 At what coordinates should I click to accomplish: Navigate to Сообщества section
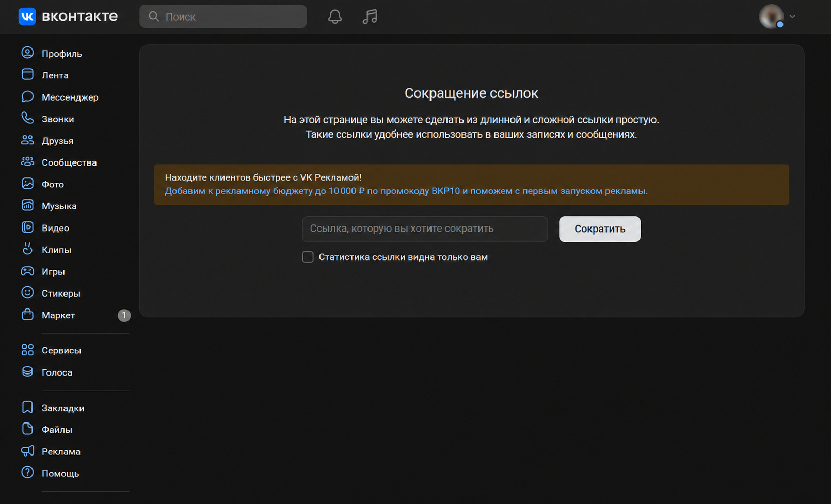point(69,162)
